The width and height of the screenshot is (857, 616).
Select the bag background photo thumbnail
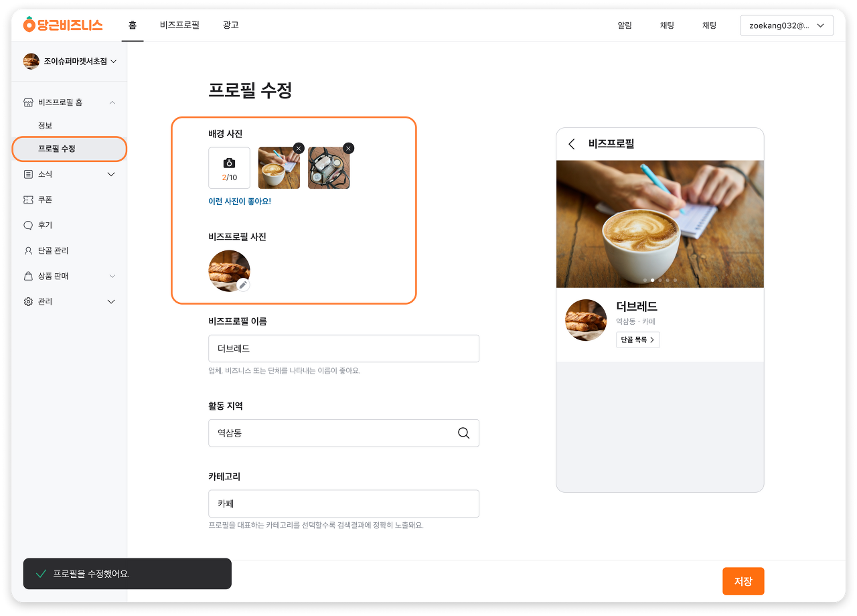(x=329, y=168)
